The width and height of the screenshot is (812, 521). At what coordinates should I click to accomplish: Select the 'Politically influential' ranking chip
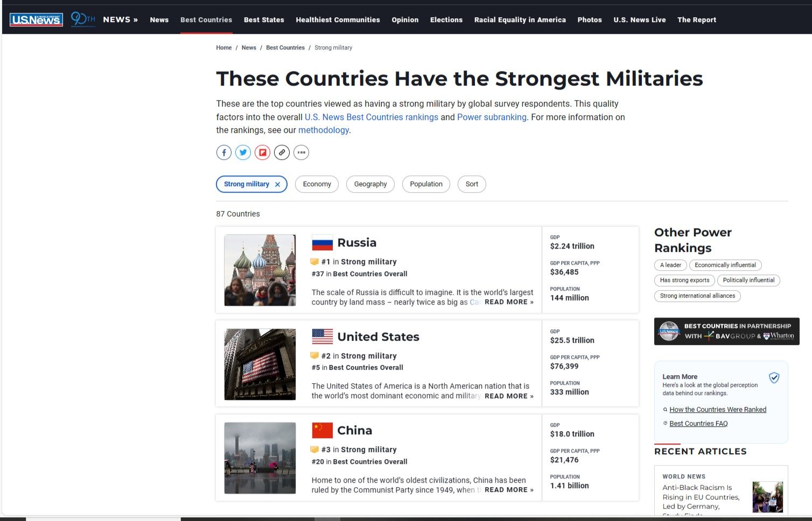click(748, 280)
